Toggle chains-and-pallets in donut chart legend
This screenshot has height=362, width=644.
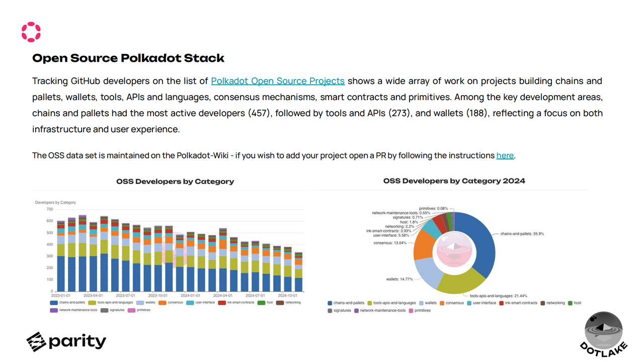tap(346, 303)
